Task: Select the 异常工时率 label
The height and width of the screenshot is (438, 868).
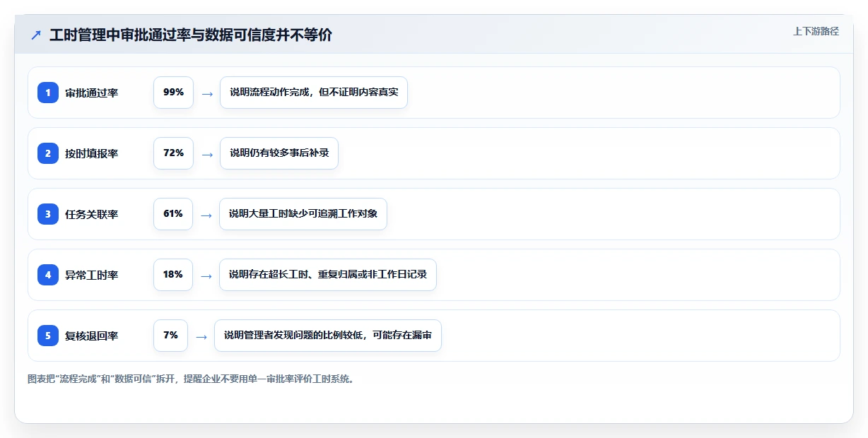Action: coord(91,275)
